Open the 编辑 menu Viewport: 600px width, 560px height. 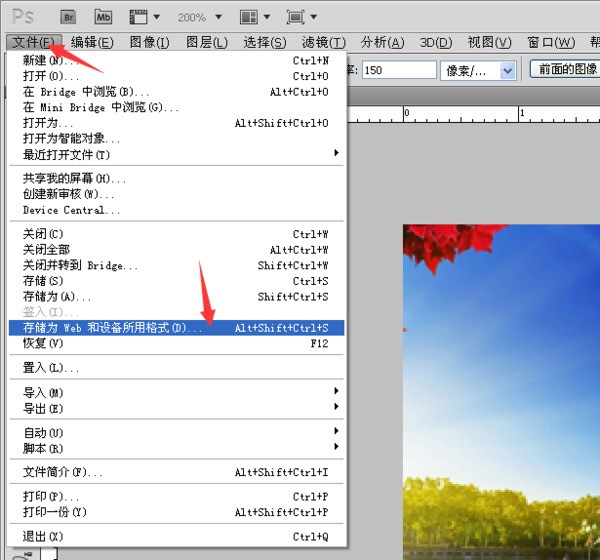91,42
